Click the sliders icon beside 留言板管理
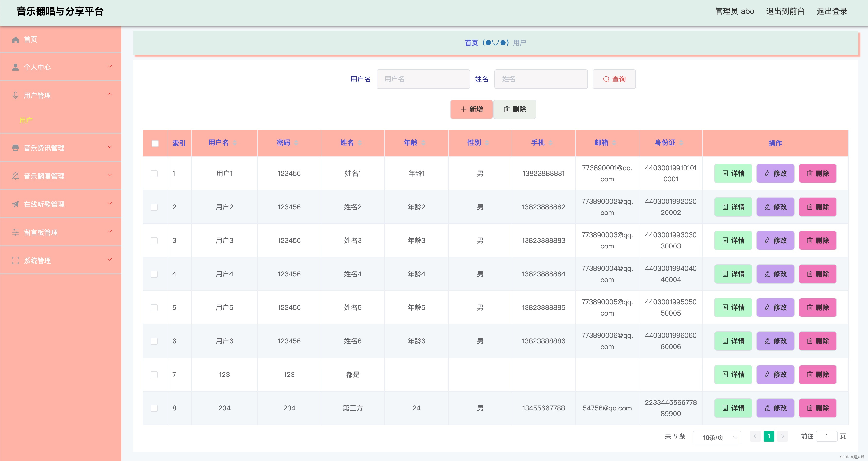 (x=16, y=232)
